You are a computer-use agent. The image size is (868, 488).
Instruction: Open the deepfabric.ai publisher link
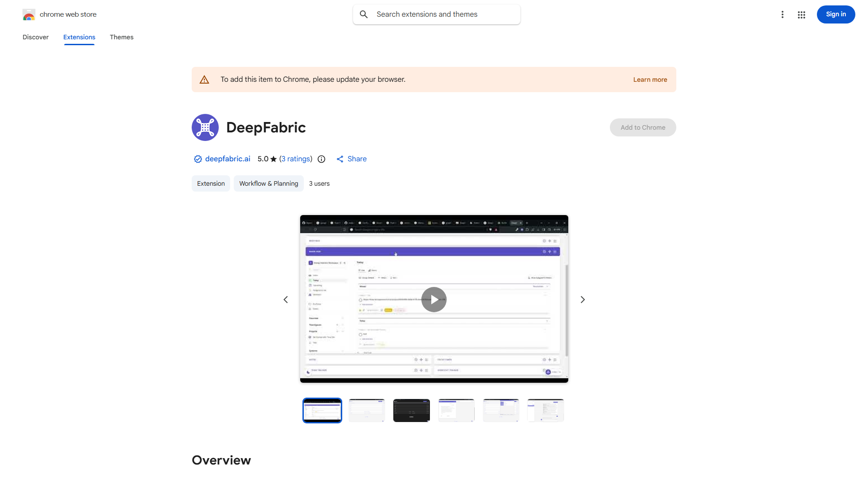click(227, 159)
